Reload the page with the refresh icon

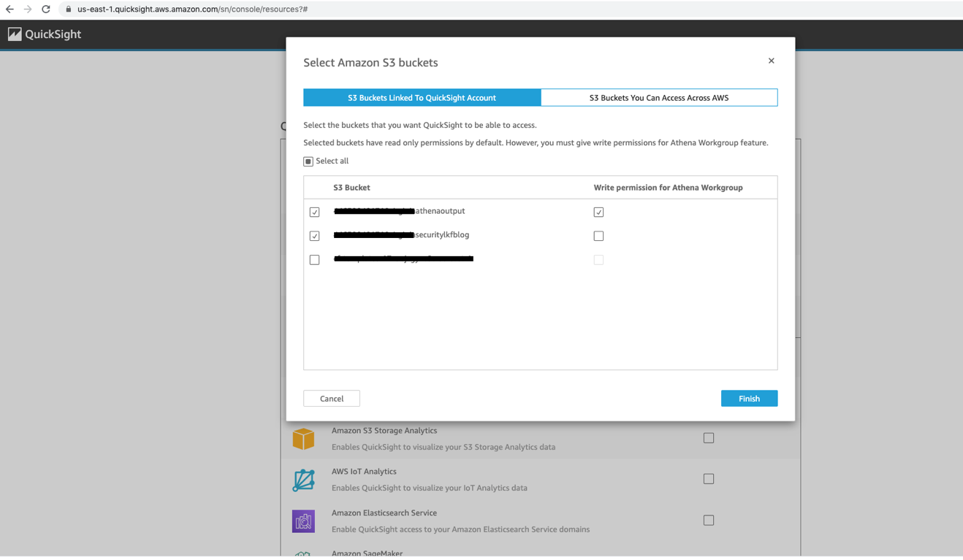tap(46, 9)
